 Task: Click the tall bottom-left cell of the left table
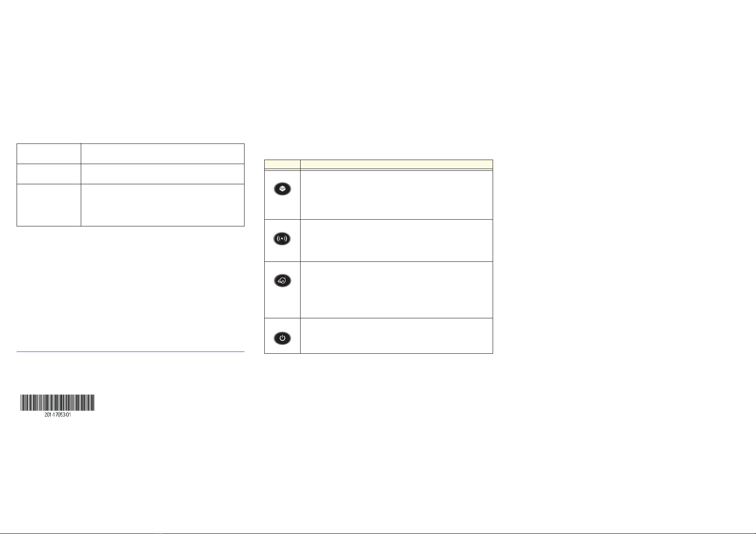(49, 205)
